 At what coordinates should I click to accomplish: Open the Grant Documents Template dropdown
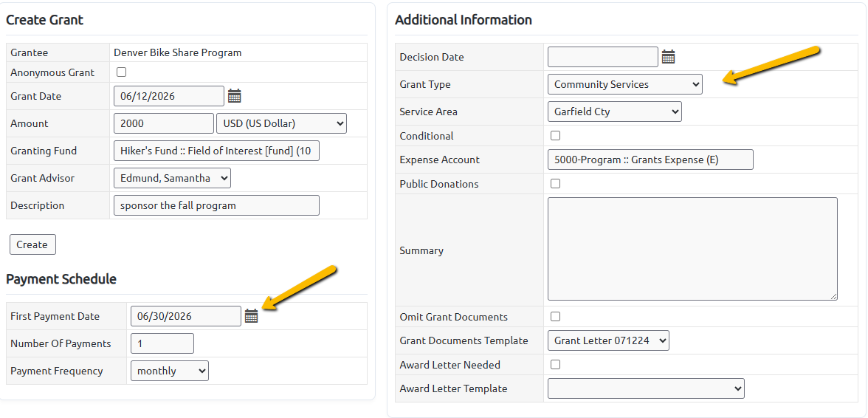click(608, 340)
